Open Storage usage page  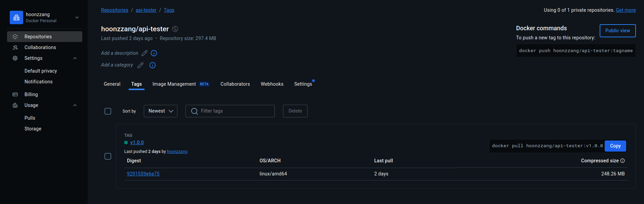point(33,129)
